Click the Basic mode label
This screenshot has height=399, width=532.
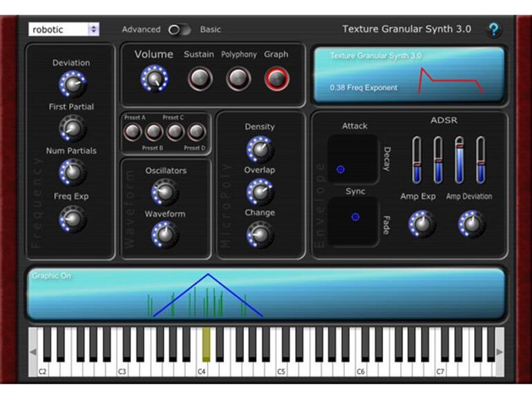tap(210, 30)
